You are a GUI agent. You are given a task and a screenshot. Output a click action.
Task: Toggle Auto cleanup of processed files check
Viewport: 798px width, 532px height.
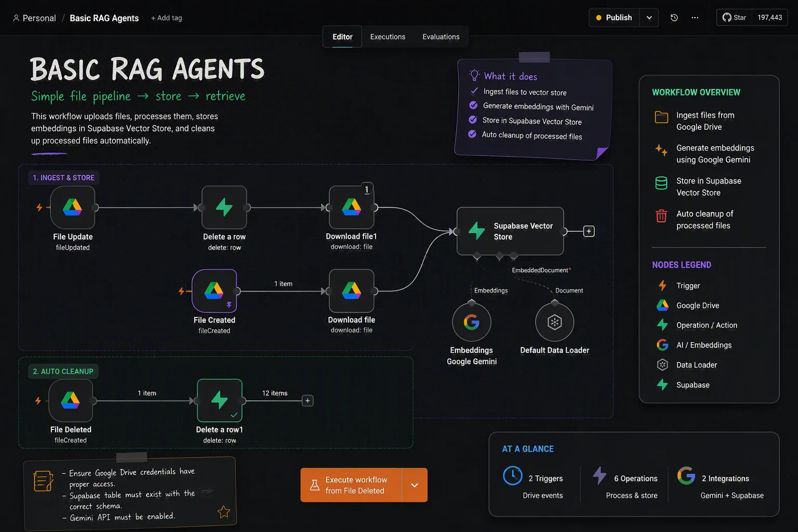pos(472,134)
